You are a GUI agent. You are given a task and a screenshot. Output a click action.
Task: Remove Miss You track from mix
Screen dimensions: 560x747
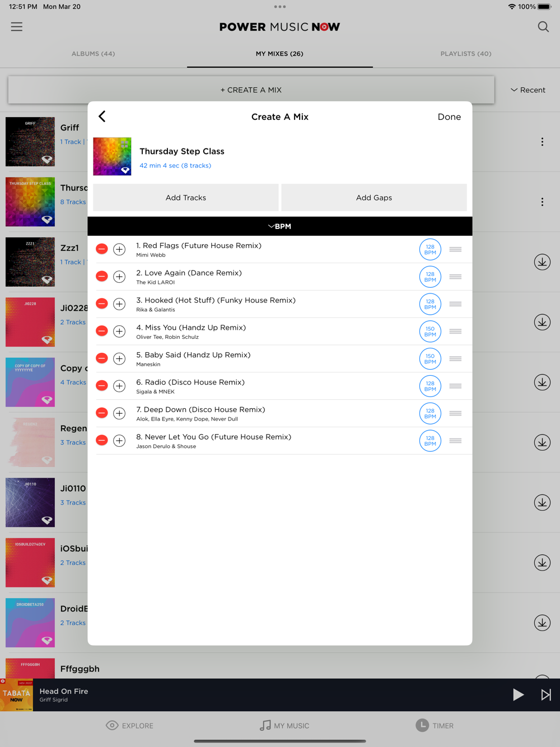(x=102, y=332)
